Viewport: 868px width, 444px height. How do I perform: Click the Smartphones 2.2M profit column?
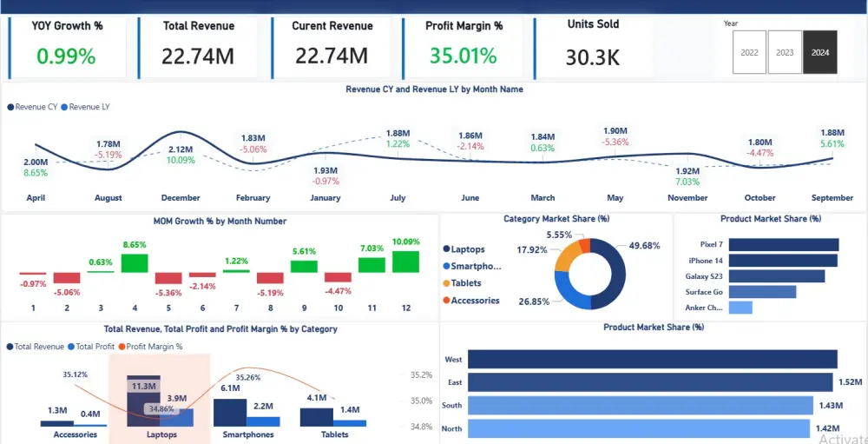point(264,421)
